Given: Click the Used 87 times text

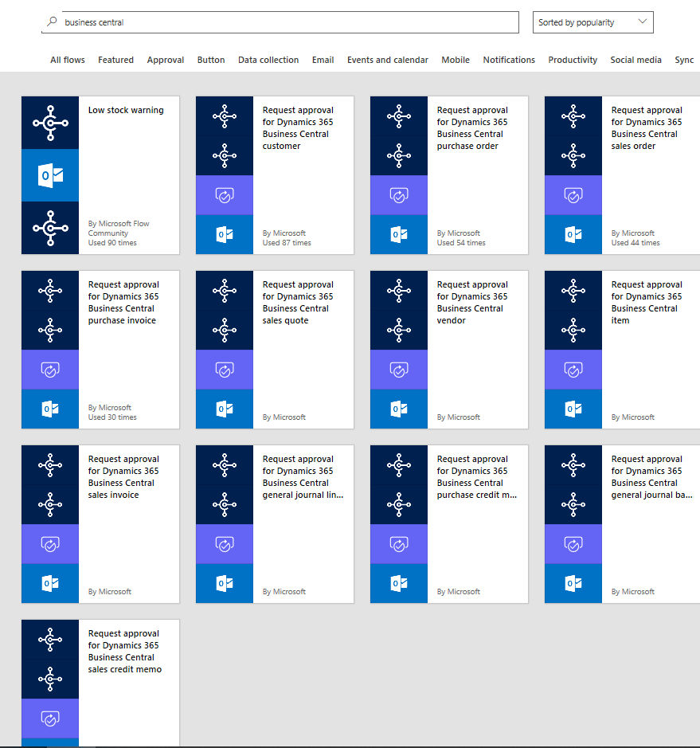Looking at the screenshot, I should pyautogui.click(x=287, y=243).
